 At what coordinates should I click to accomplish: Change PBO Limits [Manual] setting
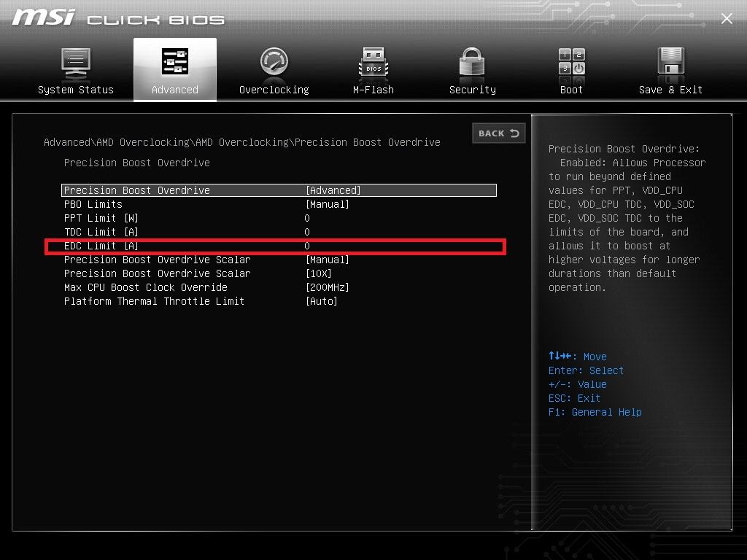[x=328, y=204]
